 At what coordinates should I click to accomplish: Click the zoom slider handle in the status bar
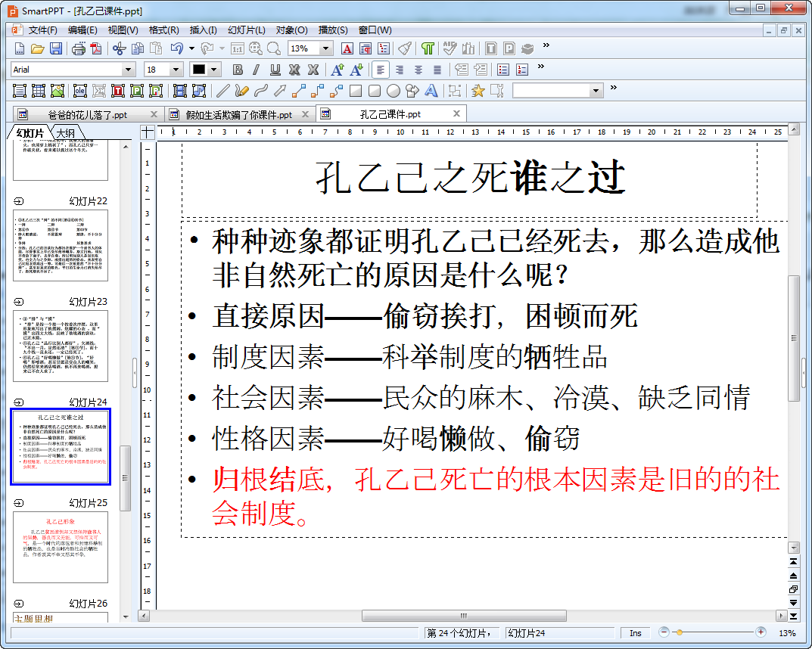pyautogui.click(x=679, y=632)
